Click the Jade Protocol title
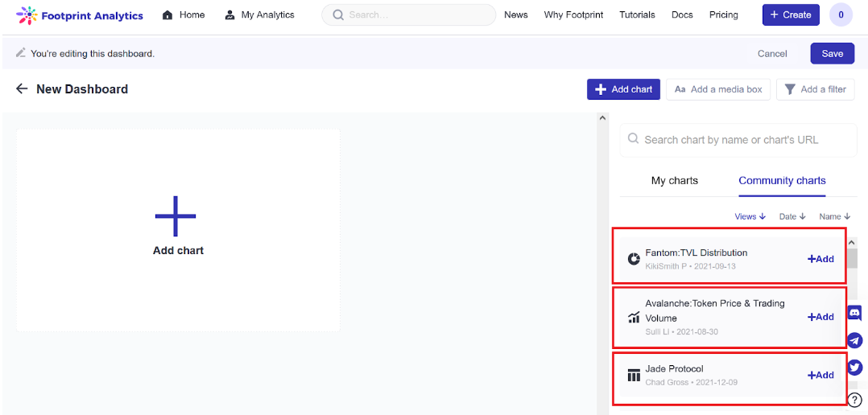Screen dimensions: 868x415 (x=674, y=368)
